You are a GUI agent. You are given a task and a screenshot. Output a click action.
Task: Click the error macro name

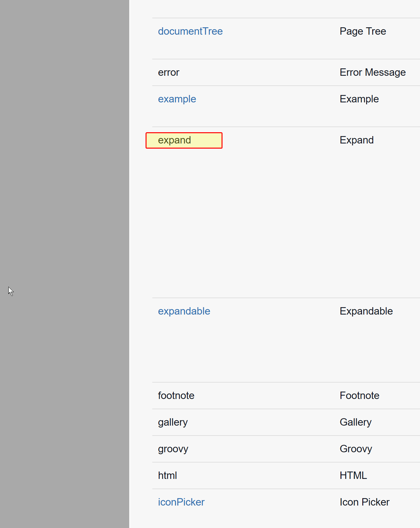(x=169, y=72)
